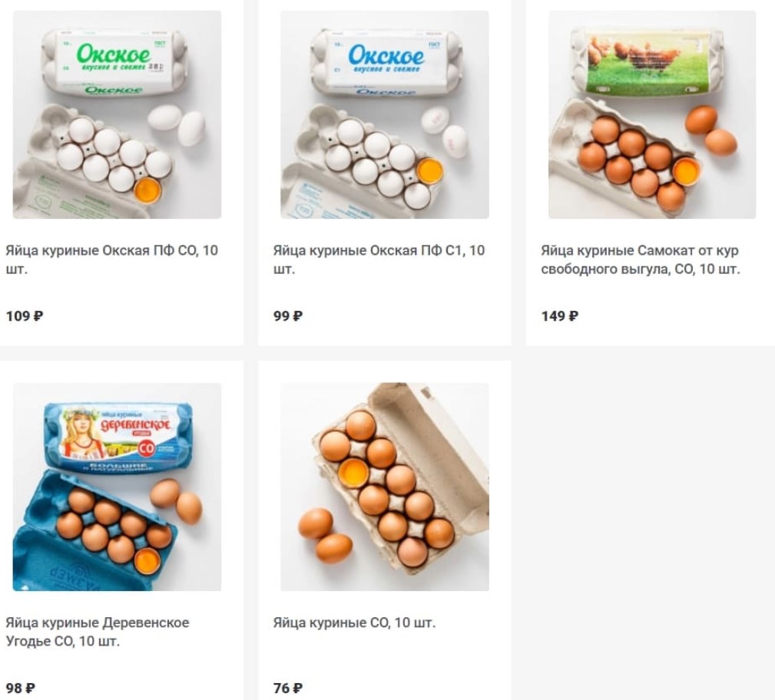Open the Самокат free-range eggs photo
775x700 pixels.
(652, 114)
